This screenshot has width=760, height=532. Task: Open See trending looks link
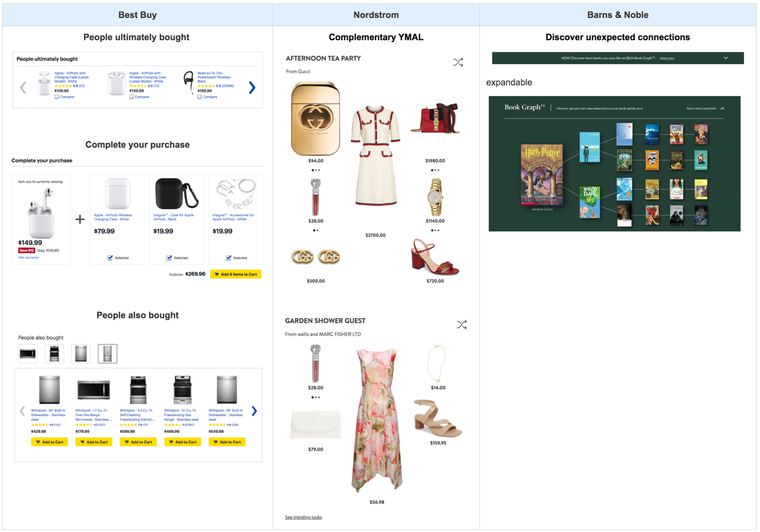[x=304, y=517]
